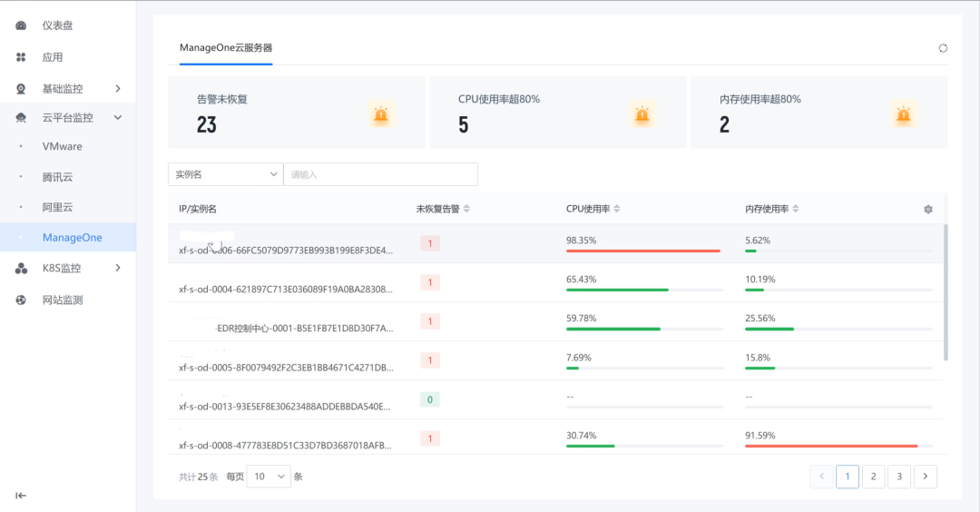Viewport: 980px width, 512px height.
Task: Expand the K8S监控 menu chevron
Action: (x=117, y=268)
